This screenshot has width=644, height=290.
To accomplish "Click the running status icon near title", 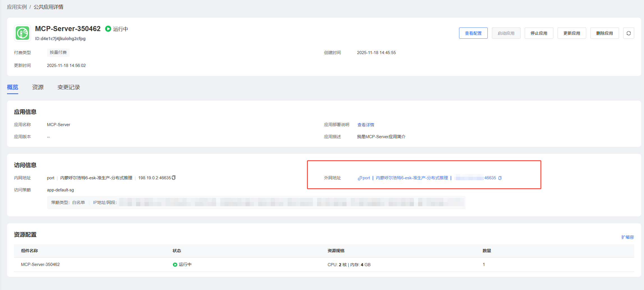I will tap(108, 29).
